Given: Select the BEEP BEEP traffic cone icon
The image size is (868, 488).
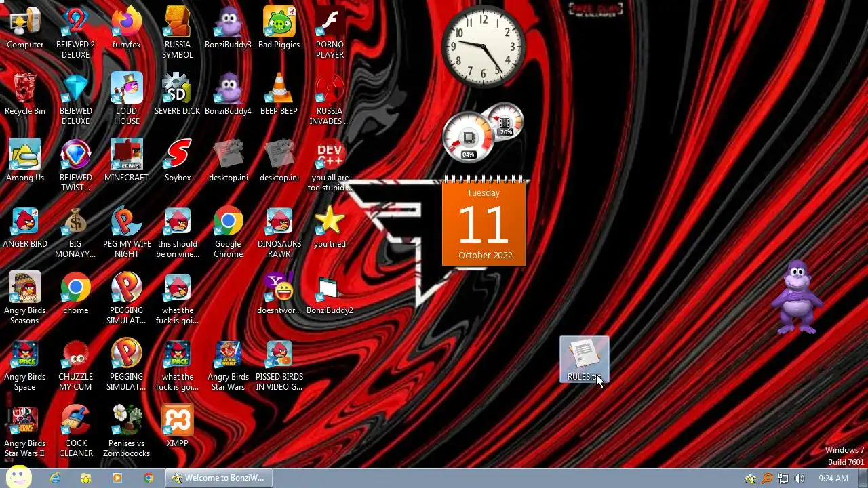Looking at the screenshot, I should click(x=279, y=94).
